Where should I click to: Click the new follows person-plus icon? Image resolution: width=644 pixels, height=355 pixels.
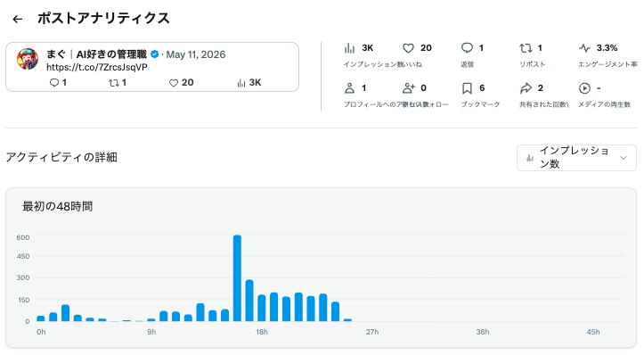409,88
